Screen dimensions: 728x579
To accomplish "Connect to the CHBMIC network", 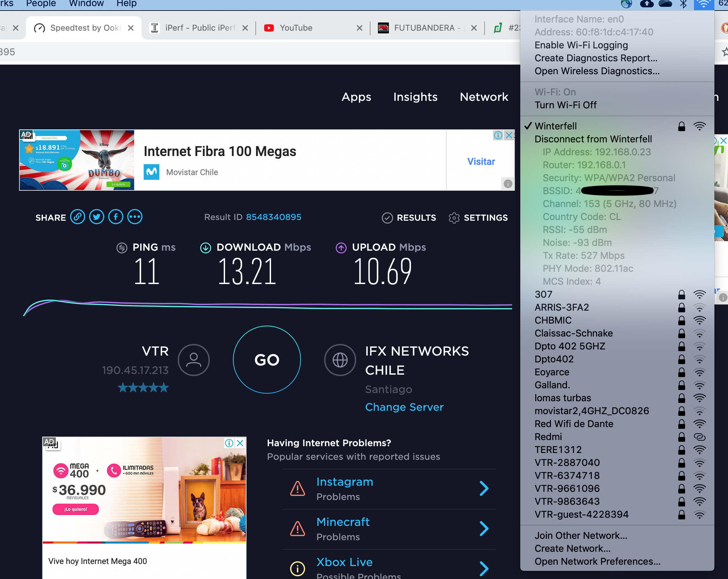I will point(617,320).
